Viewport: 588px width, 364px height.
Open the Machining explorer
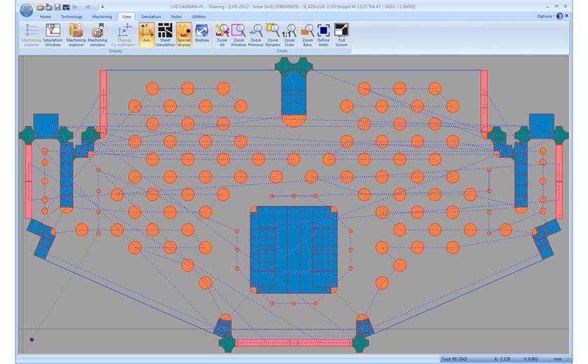coord(76,35)
